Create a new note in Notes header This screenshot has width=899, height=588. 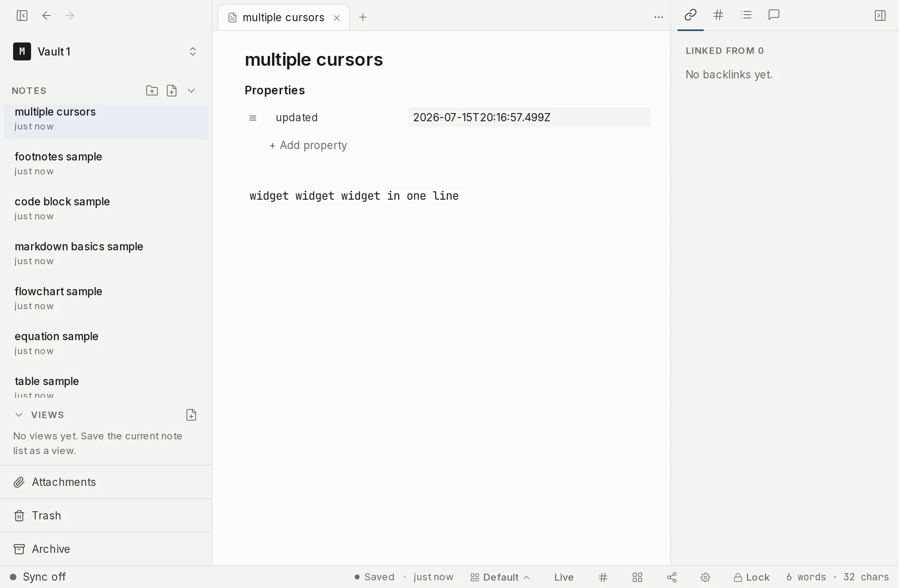point(172,91)
